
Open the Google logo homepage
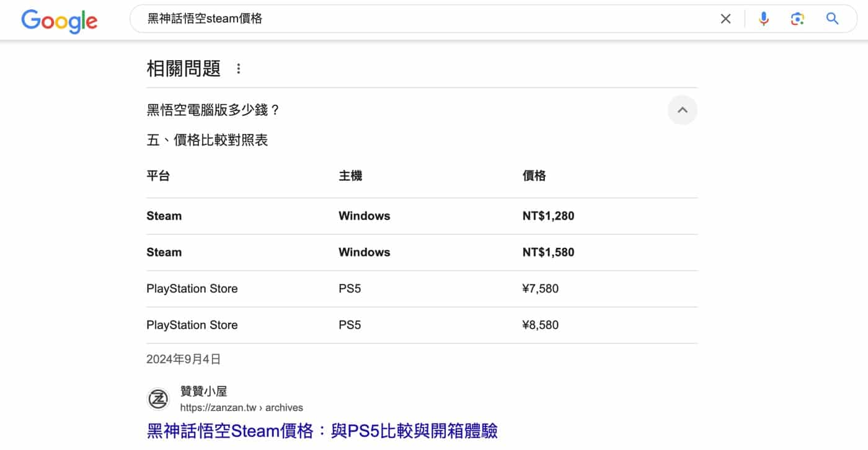(60, 20)
